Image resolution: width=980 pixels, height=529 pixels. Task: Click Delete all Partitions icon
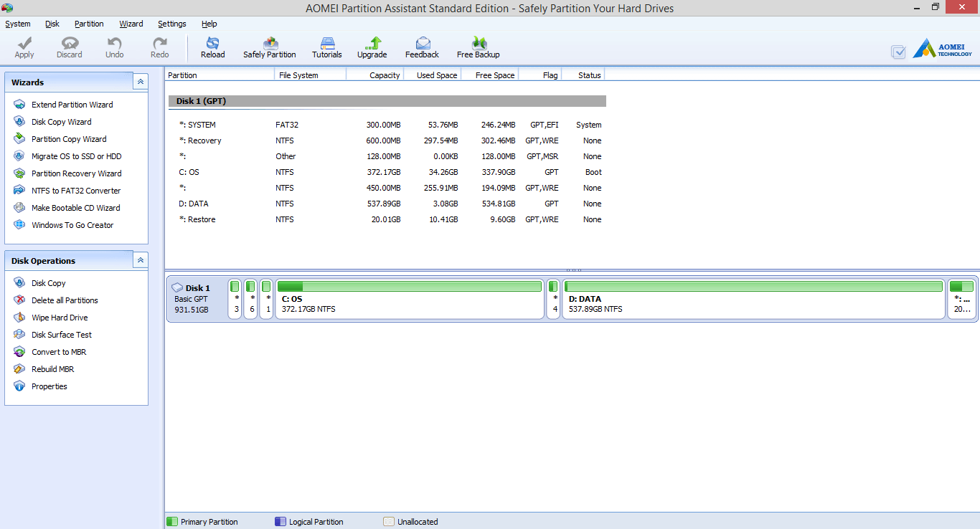(19, 300)
